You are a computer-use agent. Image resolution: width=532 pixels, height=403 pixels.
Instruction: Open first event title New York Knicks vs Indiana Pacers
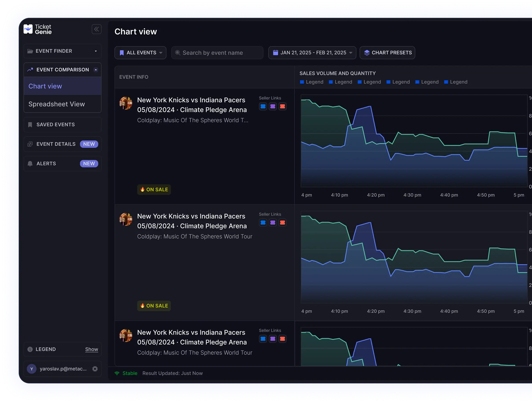coord(191,100)
